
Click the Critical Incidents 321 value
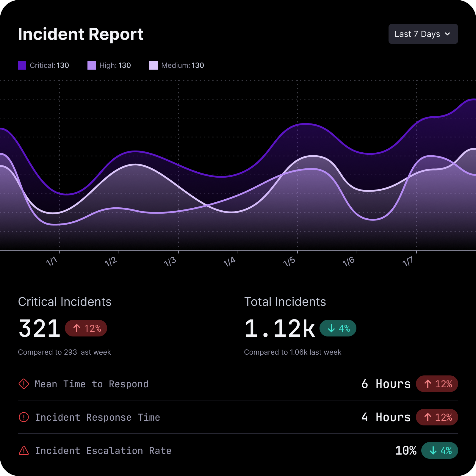[x=40, y=328]
